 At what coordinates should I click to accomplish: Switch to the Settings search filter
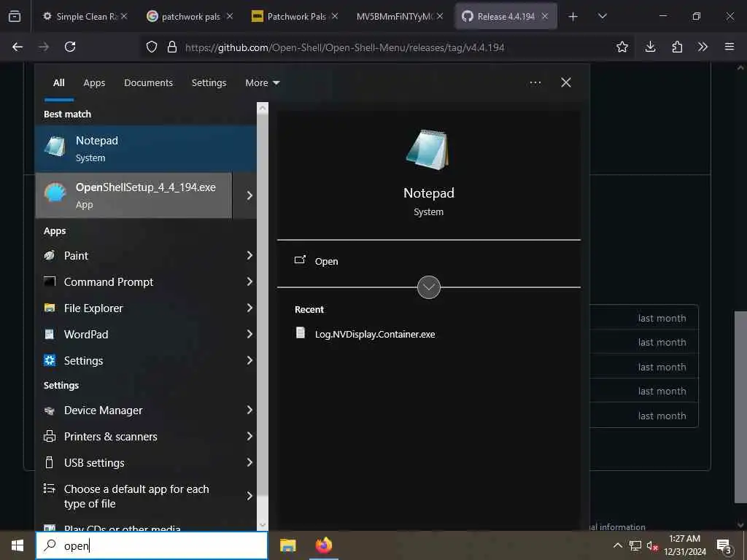point(209,83)
